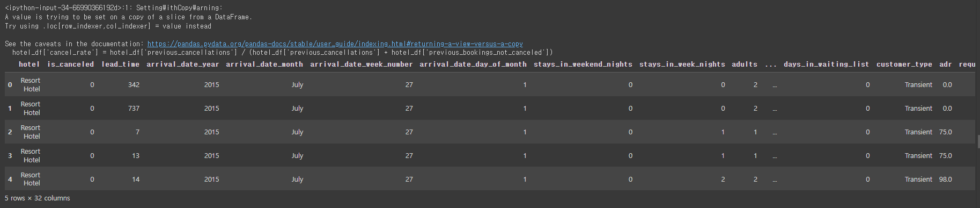Select 'Resort Hotel' cell in row 4
980x208 pixels.
click(31, 179)
